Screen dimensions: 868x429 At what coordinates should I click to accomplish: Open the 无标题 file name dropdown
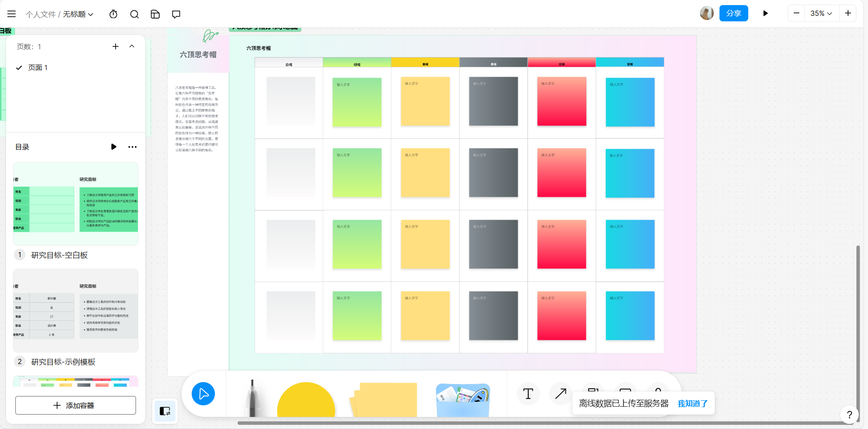78,14
